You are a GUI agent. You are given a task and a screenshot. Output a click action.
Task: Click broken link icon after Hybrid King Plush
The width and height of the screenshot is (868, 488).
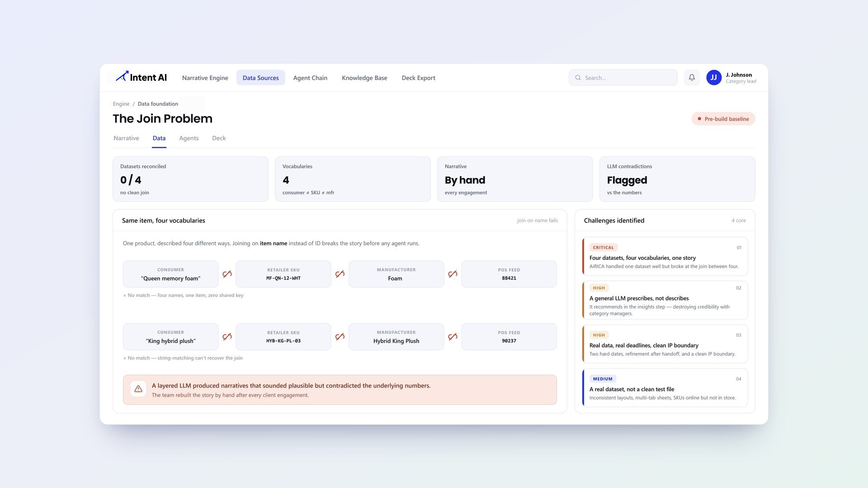pyautogui.click(x=453, y=337)
